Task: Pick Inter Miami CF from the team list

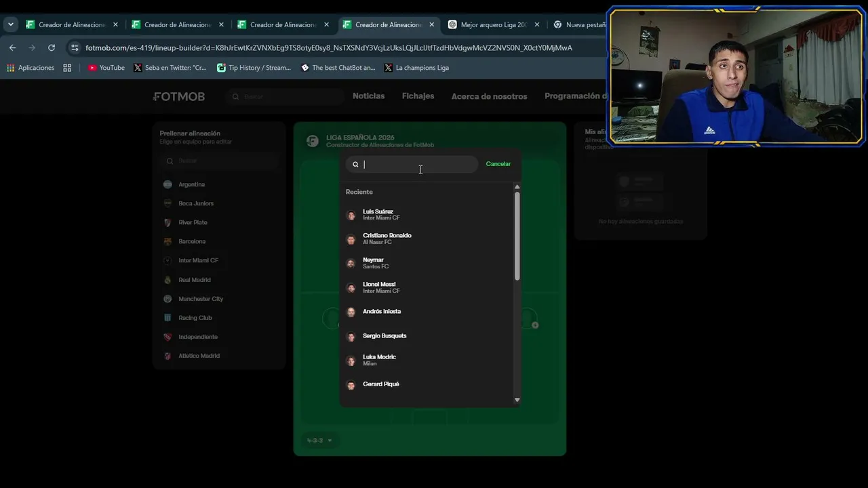Action: (x=219, y=260)
